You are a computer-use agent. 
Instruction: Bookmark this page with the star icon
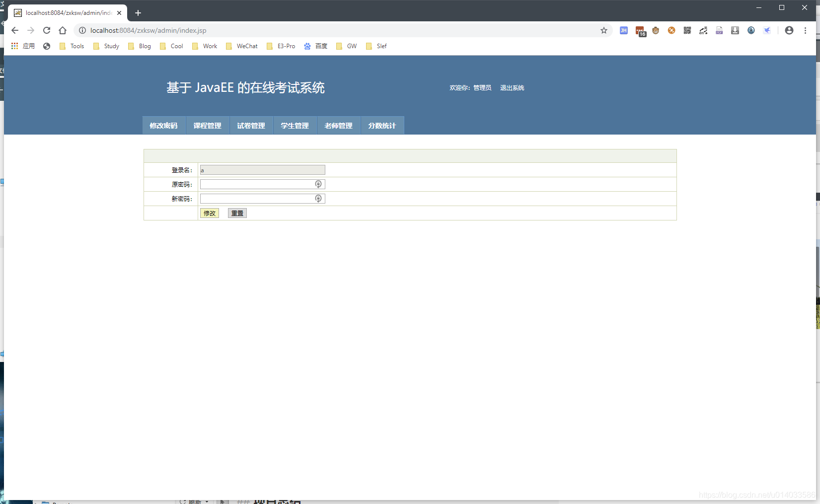point(604,30)
